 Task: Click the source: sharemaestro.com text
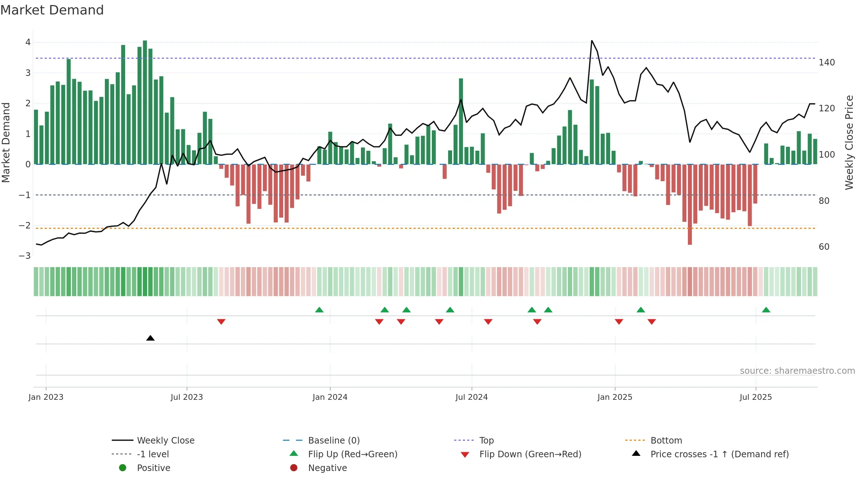797,371
